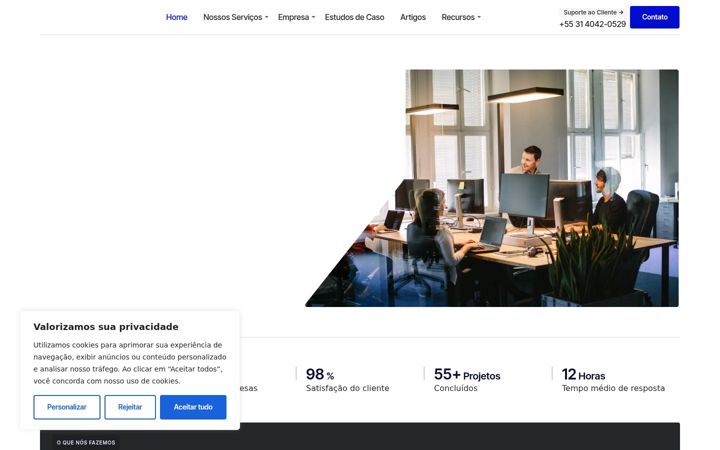This screenshot has height=450, width=720.
Task: Click the Suporte ao Cliente arrow icon
Action: point(621,12)
